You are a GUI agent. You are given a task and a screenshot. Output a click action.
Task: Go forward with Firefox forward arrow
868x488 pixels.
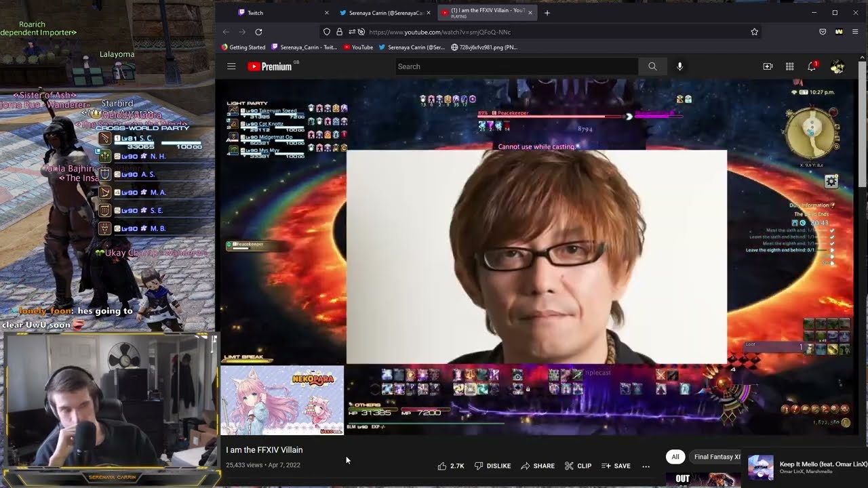click(x=242, y=32)
